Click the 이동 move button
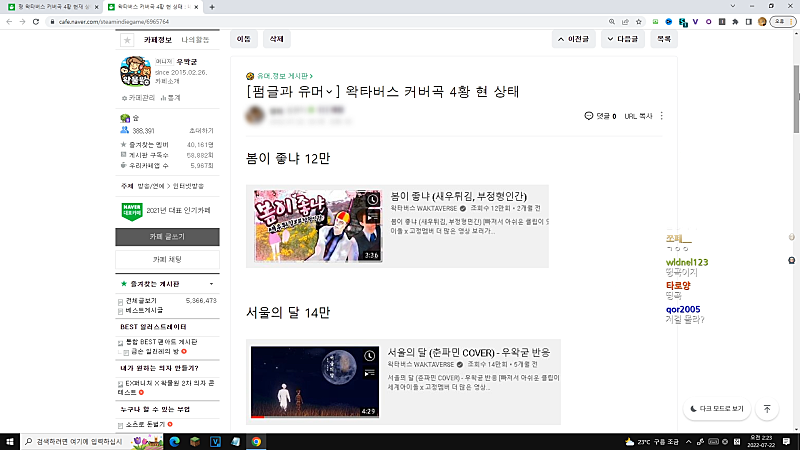800x450 pixels. coord(244,39)
